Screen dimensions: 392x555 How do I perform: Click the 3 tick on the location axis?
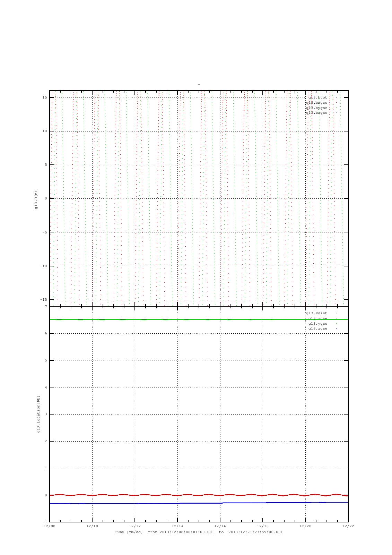click(x=46, y=414)
